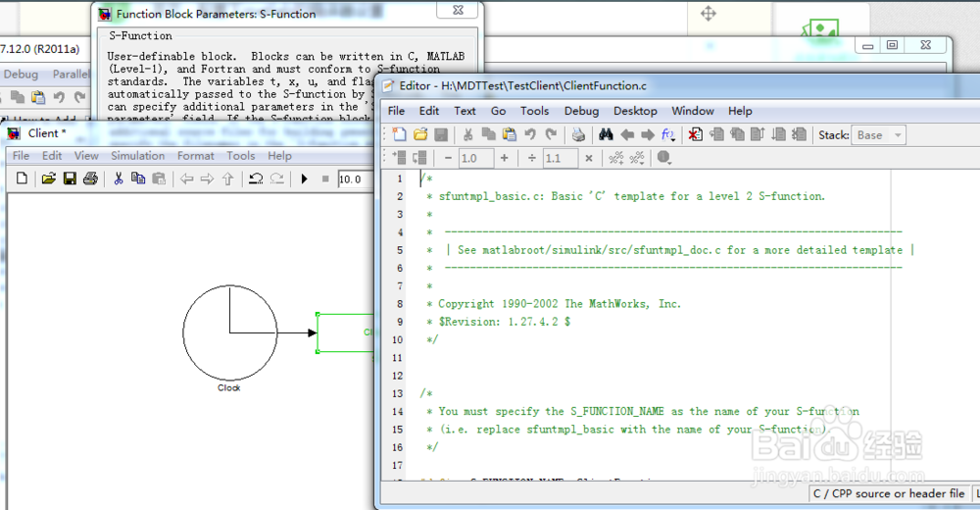Screen dimensions: 980x510
Task: Open Editor Edit menu
Action: 429,111
